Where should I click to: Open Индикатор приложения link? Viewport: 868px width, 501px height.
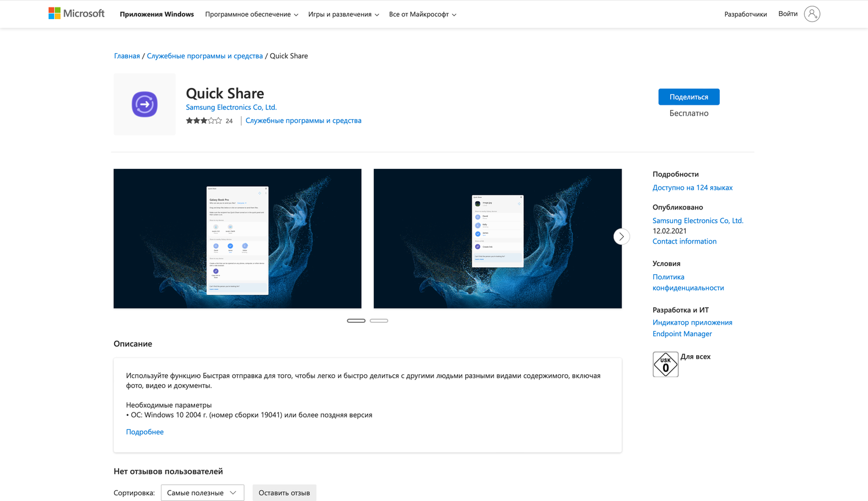[692, 322]
